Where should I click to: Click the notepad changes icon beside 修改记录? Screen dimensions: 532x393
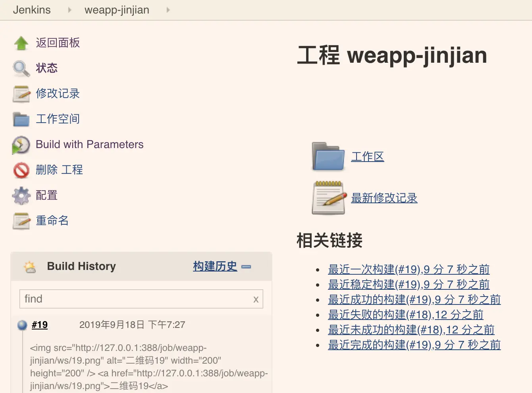pyautogui.click(x=21, y=94)
